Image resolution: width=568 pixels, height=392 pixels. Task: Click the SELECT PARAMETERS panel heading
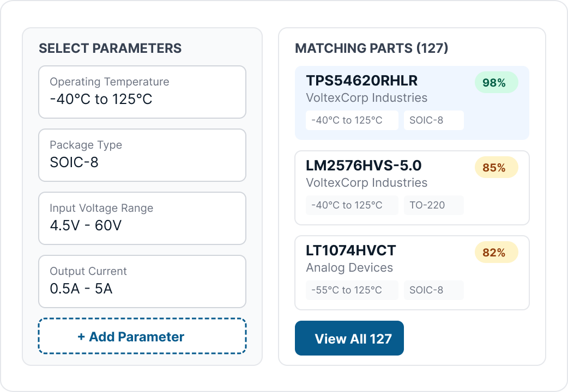tap(110, 48)
